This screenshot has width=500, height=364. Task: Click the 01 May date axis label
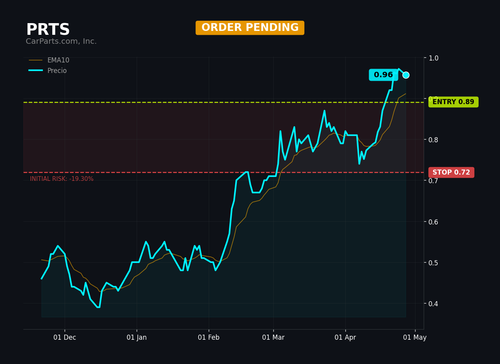click(414, 337)
